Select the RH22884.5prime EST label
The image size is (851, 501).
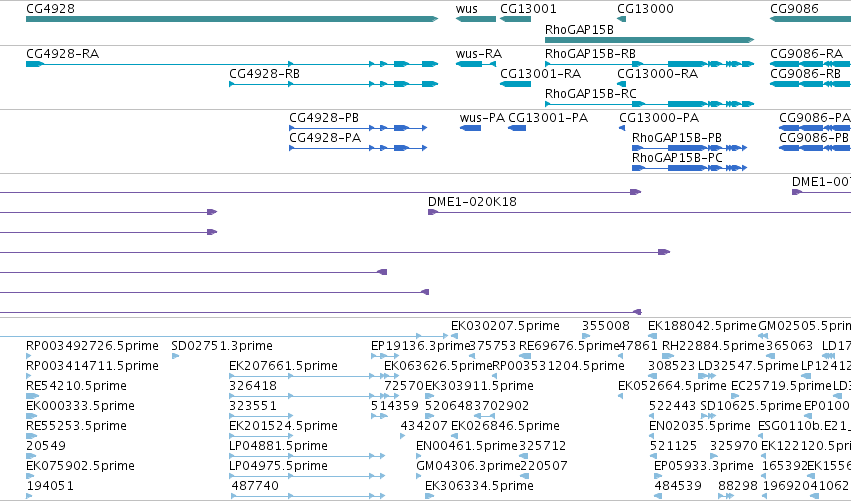[713, 346]
